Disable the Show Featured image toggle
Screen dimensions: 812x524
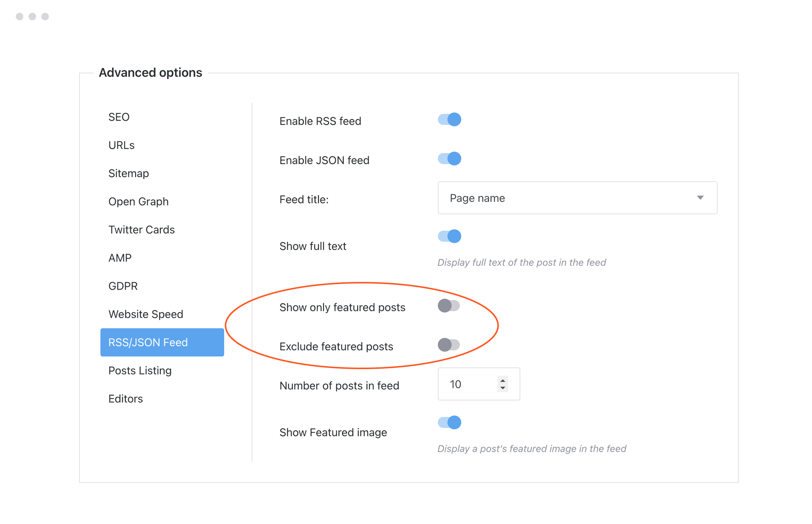[449, 423]
